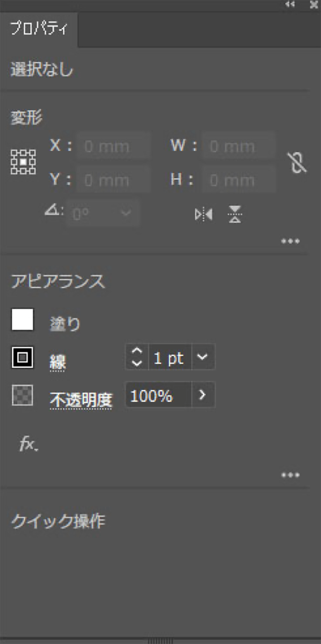Click the 100% opacity input field
The image size is (321, 644).
[x=158, y=395]
